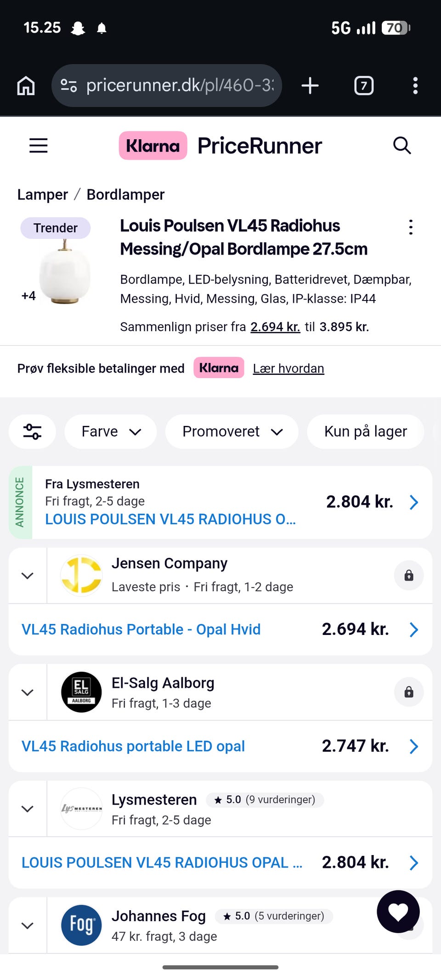Screen dimensions: 441x980
Task: Expand the Lysmesteren offer details
Action: [x=28, y=809]
